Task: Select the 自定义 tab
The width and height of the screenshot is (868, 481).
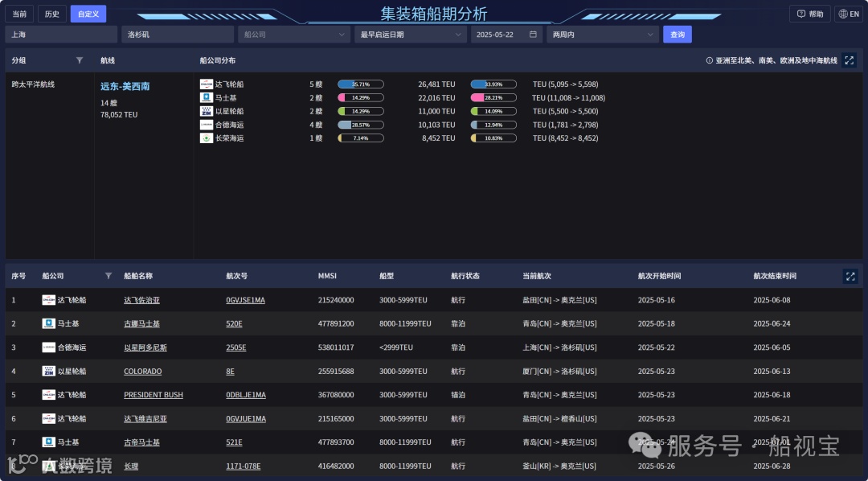Action: pyautogui.click(x=88, y=14)
